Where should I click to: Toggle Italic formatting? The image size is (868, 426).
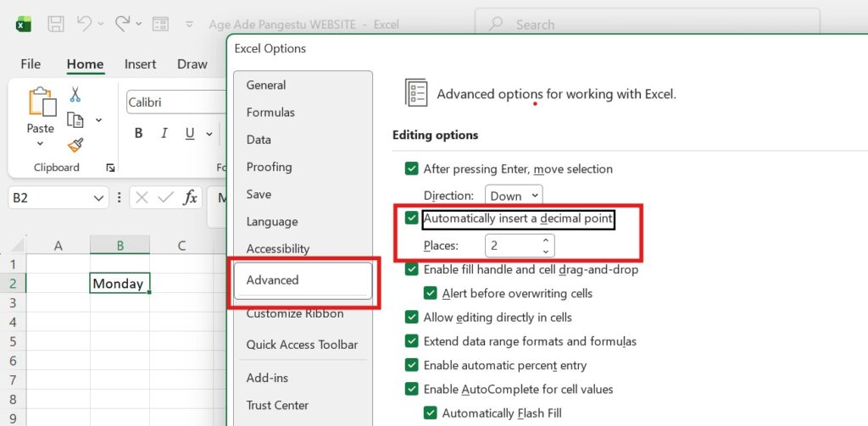click(x=164, y=133)
